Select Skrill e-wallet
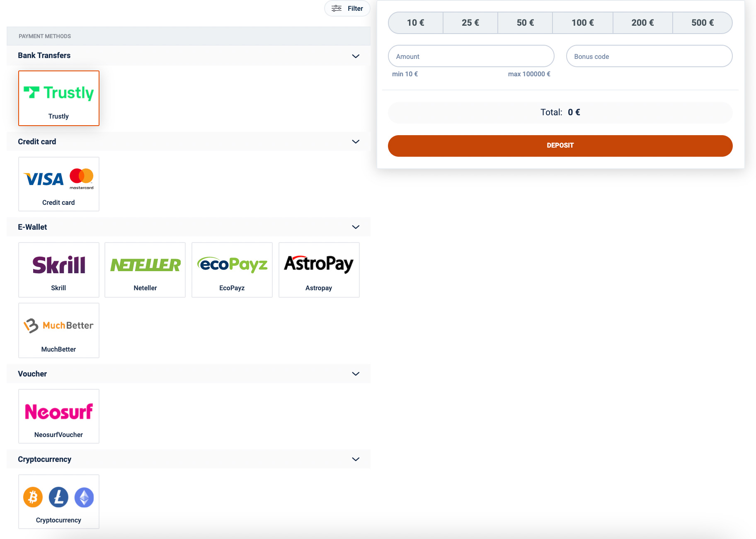Screen dimensions: 756x539 click(x=59, y=270)
